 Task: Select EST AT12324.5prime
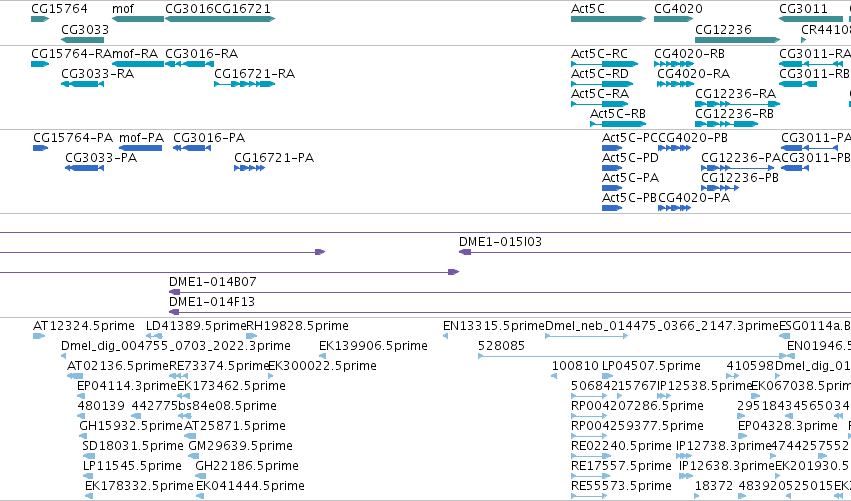pos(84,326)
